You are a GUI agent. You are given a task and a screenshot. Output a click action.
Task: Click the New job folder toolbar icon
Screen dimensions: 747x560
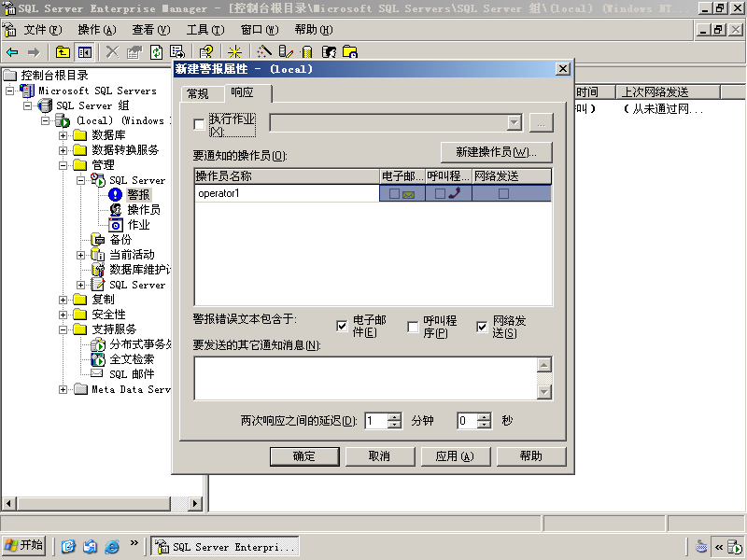(350, 52)
